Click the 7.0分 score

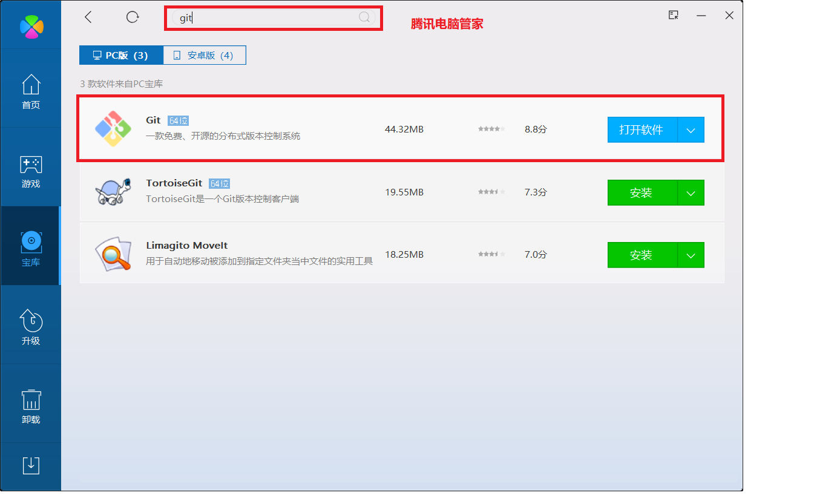[536, 255]
